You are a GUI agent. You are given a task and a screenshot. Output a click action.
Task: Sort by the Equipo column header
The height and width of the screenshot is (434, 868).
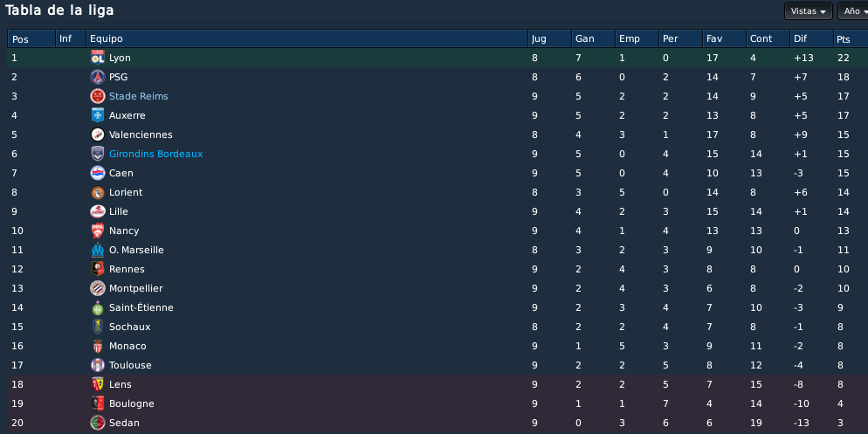pos(307,38)
